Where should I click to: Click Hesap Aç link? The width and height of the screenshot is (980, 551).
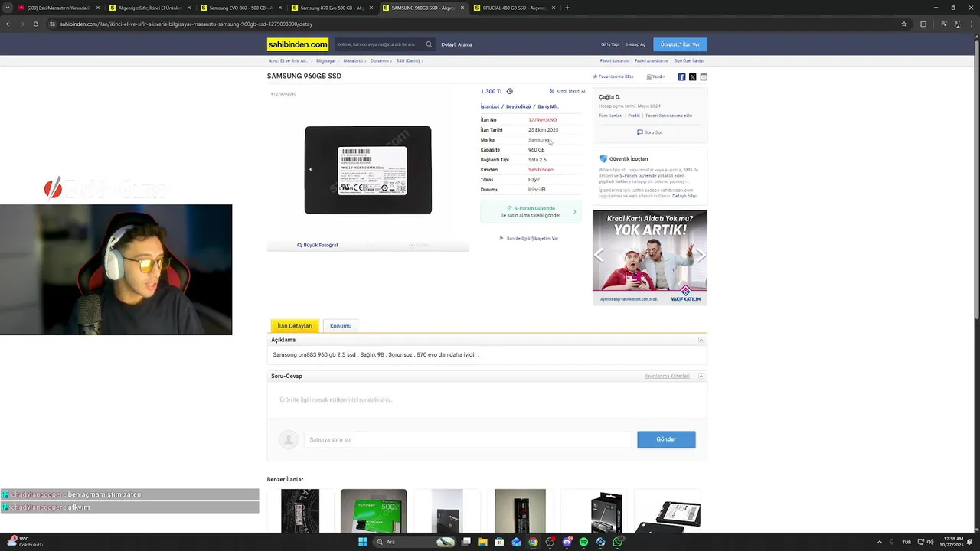point(635,44)
